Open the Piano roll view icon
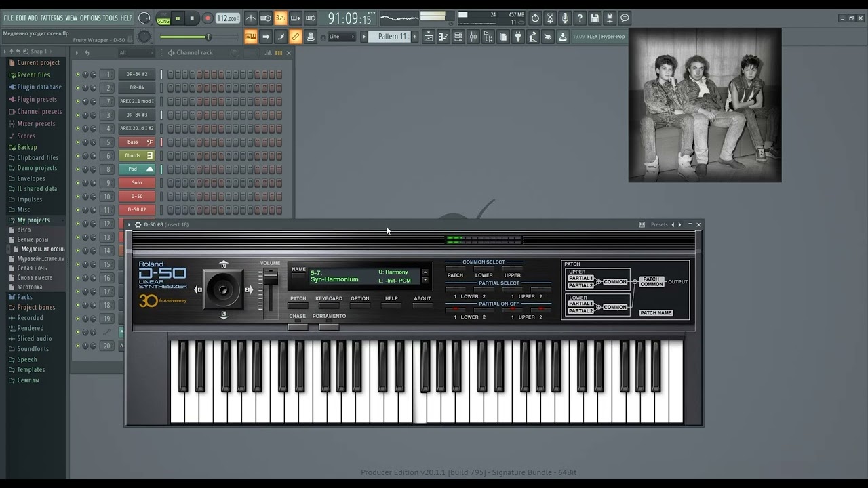This screenshot has height=488, width=868. tap(443, 37)
